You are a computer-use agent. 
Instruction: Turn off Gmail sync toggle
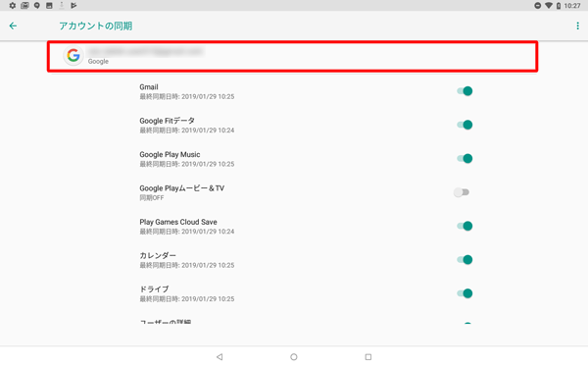(465, 91)
